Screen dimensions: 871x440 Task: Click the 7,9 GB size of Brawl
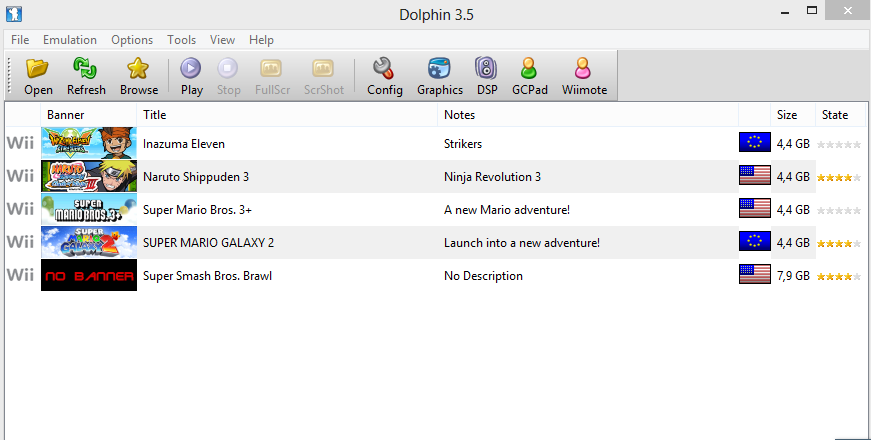(793, 276)
